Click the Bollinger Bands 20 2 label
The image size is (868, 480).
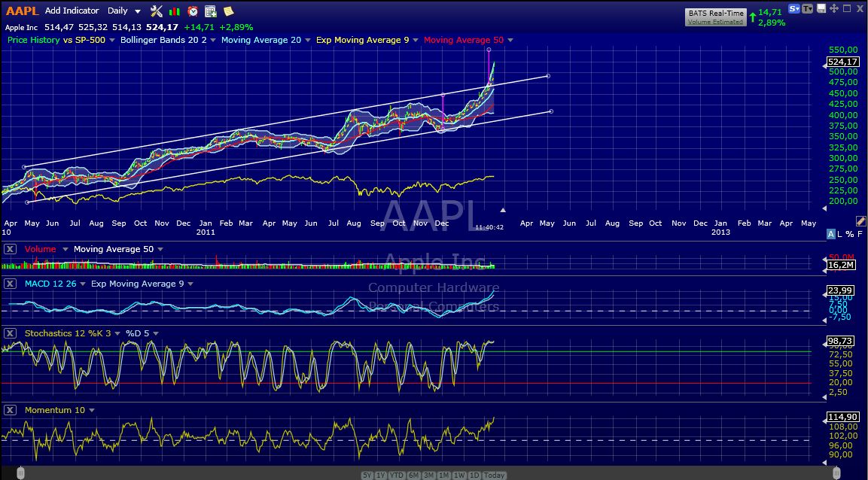[163, 41]
